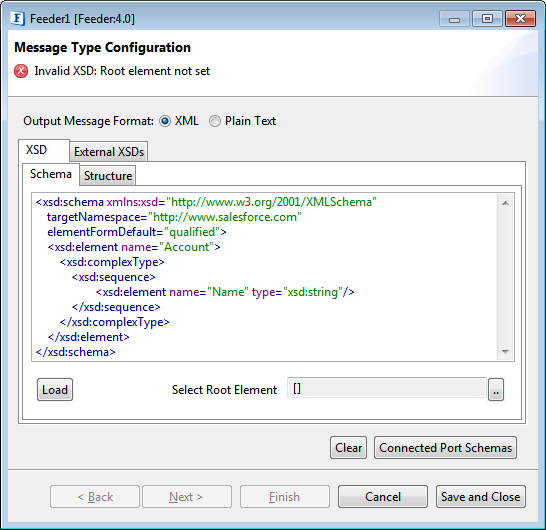Click the Feeder application icon in title bar
The height and width of the screenshot is (530, 546).
(17, 18)
